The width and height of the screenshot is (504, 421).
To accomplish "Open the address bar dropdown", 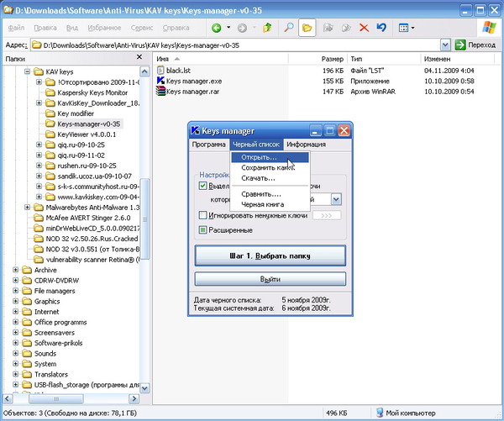I will [x=445, y=45].
